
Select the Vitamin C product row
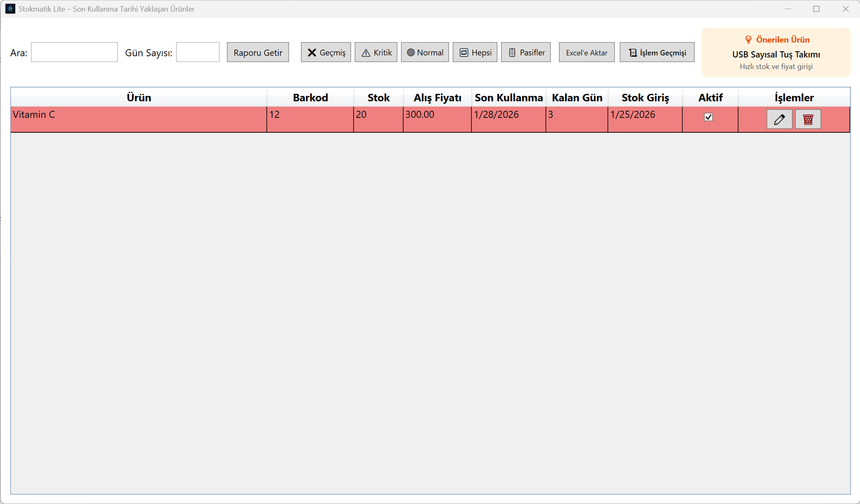point(139,119)
